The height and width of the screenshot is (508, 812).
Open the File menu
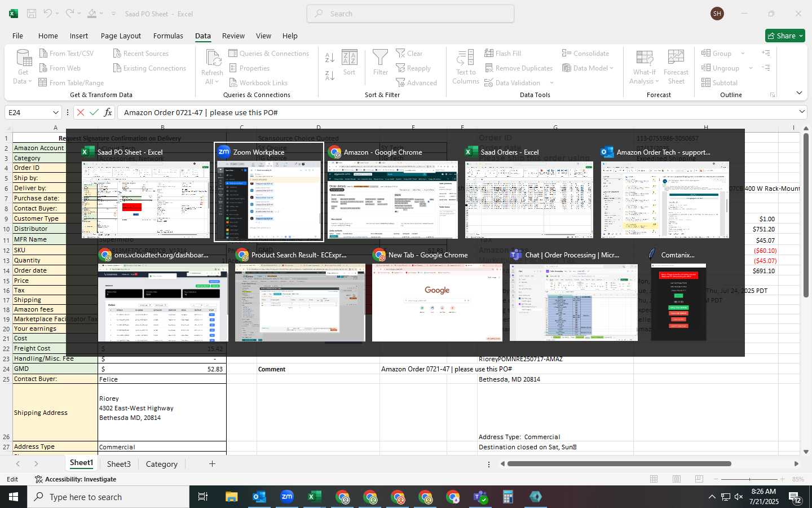click(x=18, y=36)
